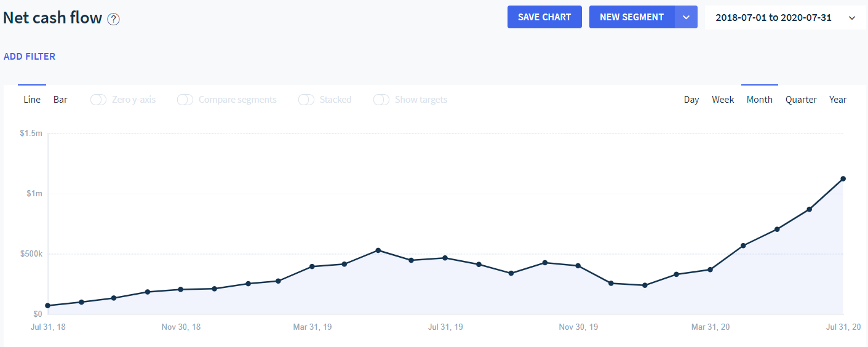Click the Add Filter link
Viewport: 868px width, 347px height.
click(30, 57)
